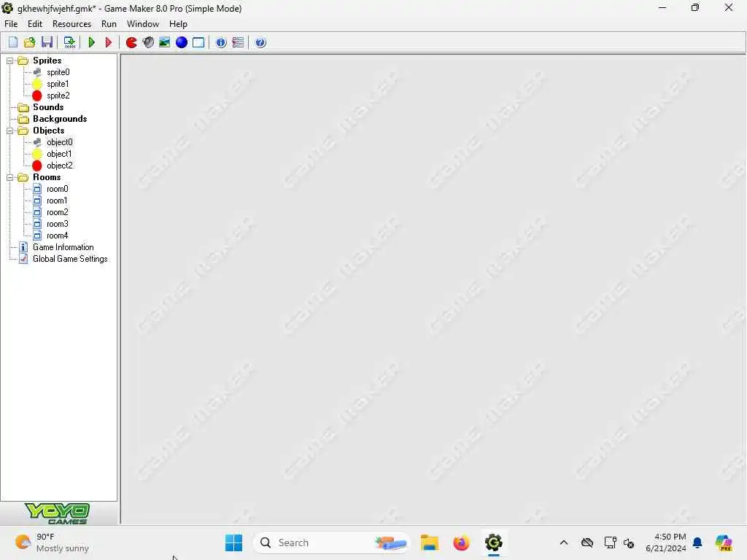
Task: Select Game Information in the tree
Action: coord(63,247)
